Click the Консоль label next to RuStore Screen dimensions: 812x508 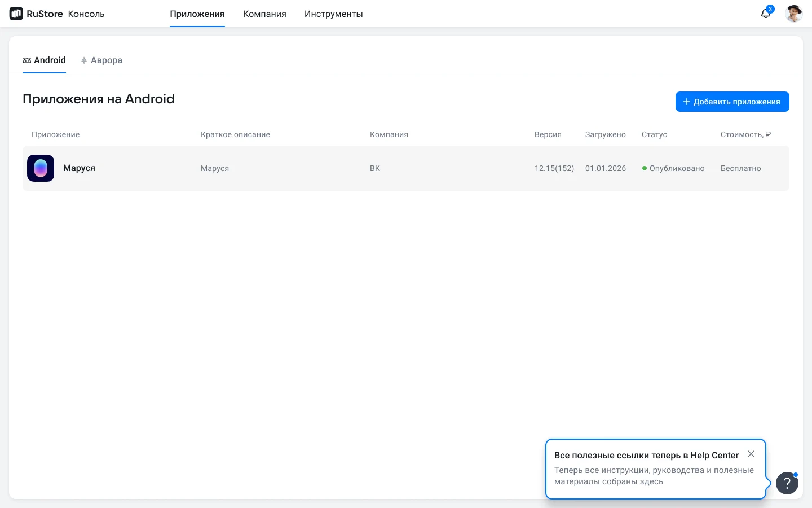click(86, 14)
